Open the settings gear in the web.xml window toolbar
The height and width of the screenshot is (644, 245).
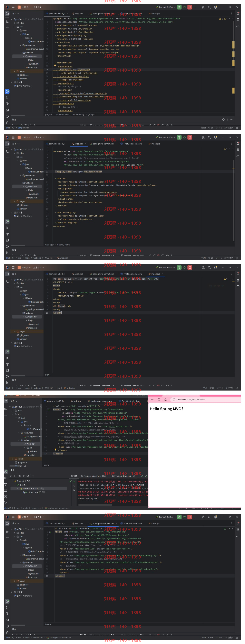(x=216, y=137)
